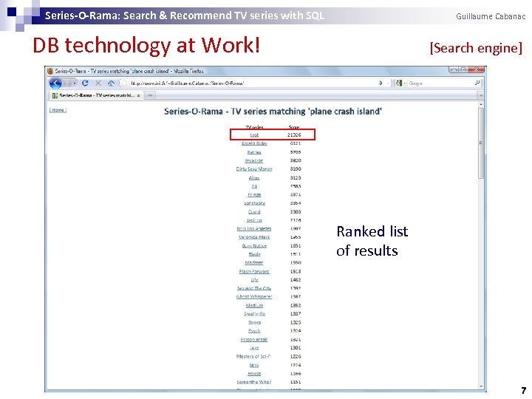Open the Psych series link
The width and height of the screenshot is (532, 399).
point(254,331)
